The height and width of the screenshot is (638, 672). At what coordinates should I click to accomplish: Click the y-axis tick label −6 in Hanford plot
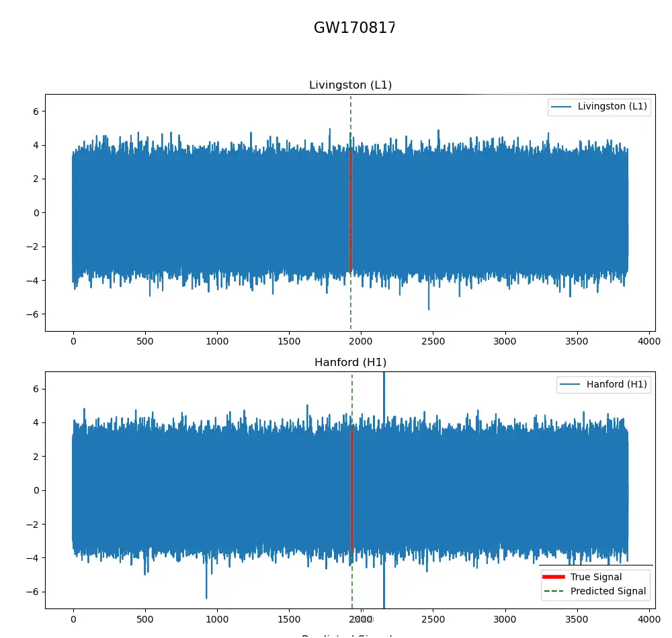(x=33, y=592)
